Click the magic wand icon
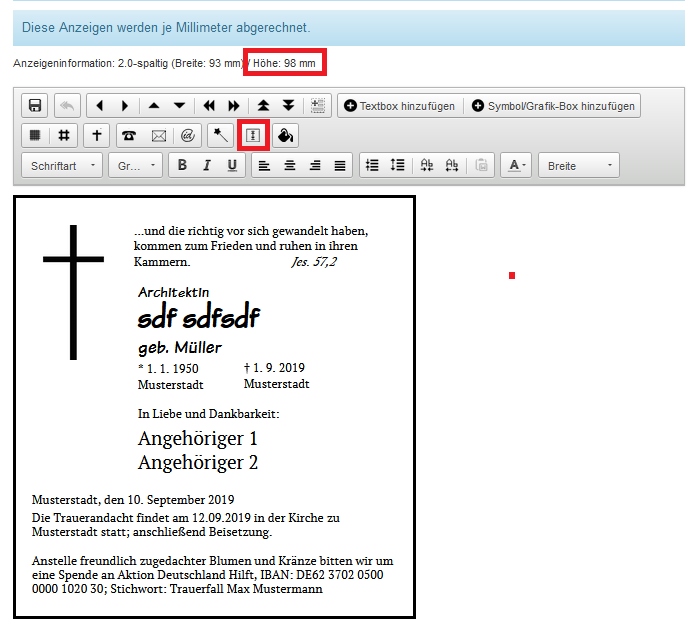696x641 pixels. tap(220, 135)
